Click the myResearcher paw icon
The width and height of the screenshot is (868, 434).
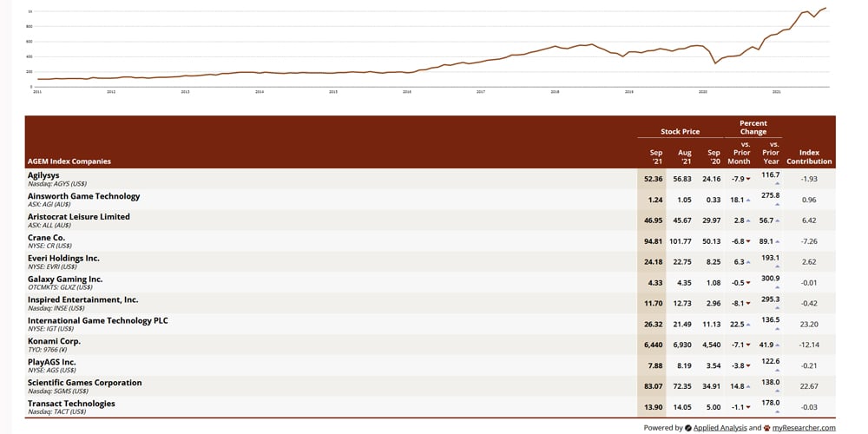point(766,428)
